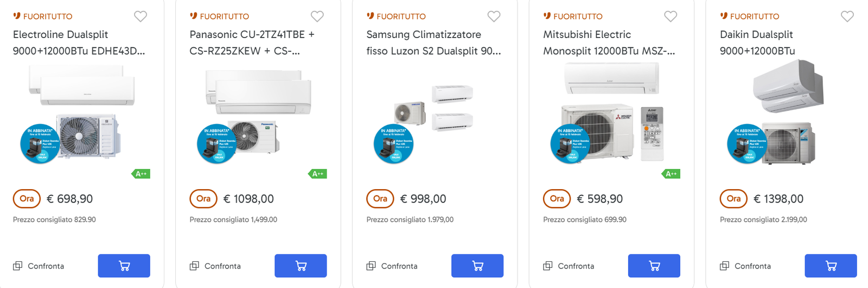Screen dimensions: 868x288
Task: Open Electroline Dualsplit 9000+12000BTu product title
Action: [x=79, y=42]
